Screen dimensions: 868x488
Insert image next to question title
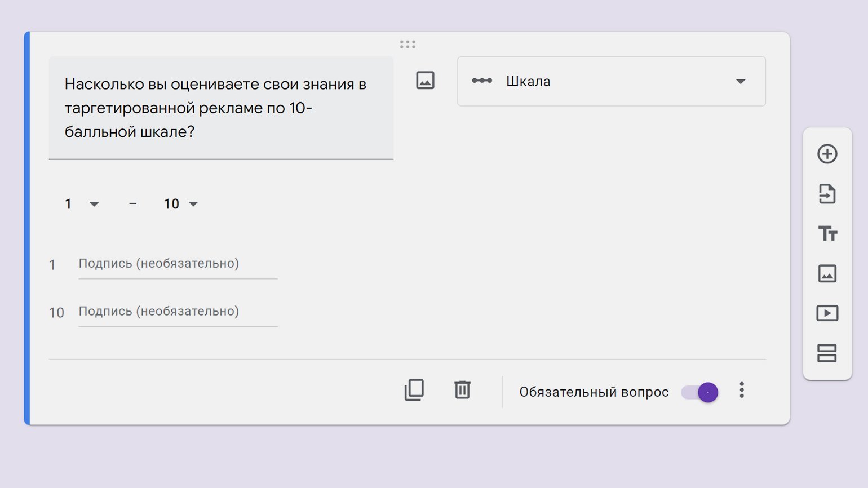click(x=425, y=81)
